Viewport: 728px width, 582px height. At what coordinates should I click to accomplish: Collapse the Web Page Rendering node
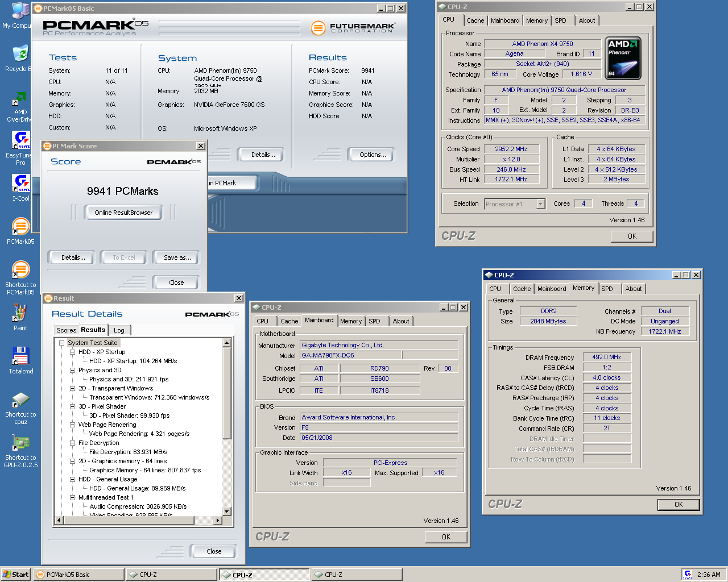tap(73, 425)
